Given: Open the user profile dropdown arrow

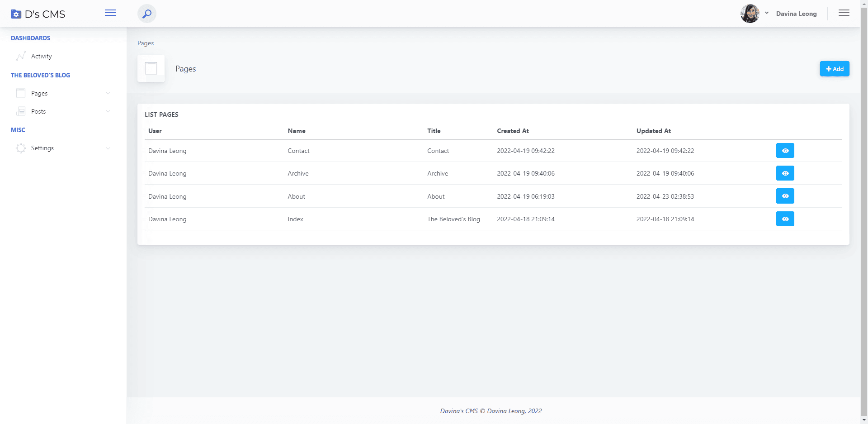Looking at the screenshot, I should (x=767, y=13).
